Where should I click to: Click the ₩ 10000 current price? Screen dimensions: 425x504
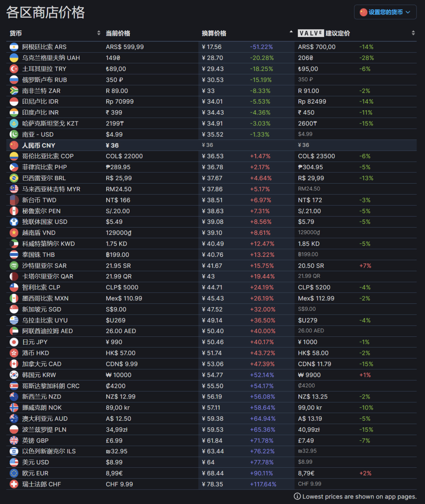[118, 375]
